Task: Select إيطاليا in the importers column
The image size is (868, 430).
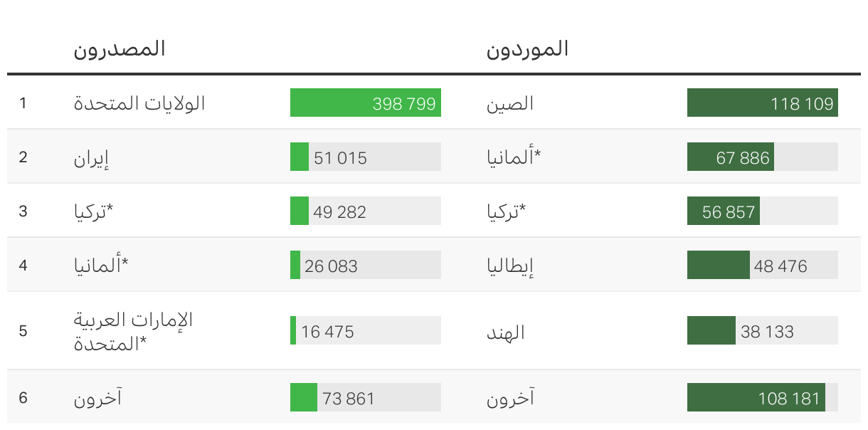Action: point(510,266)
